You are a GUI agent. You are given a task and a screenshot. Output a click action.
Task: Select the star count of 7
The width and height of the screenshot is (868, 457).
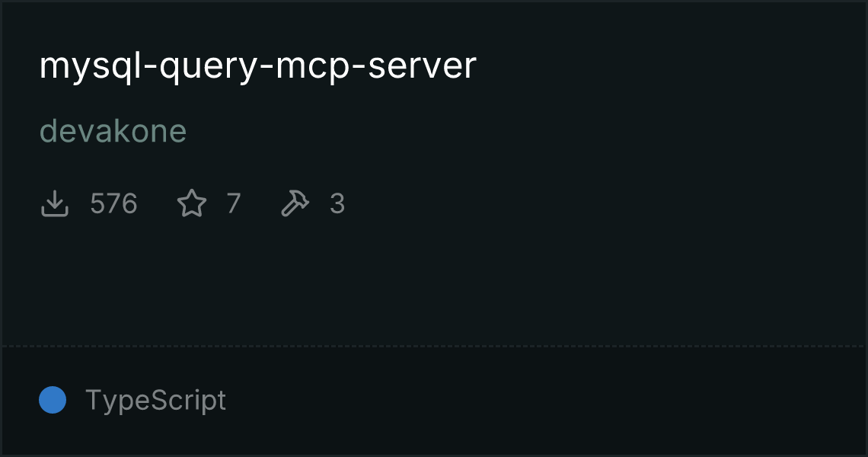coord(234,203)
